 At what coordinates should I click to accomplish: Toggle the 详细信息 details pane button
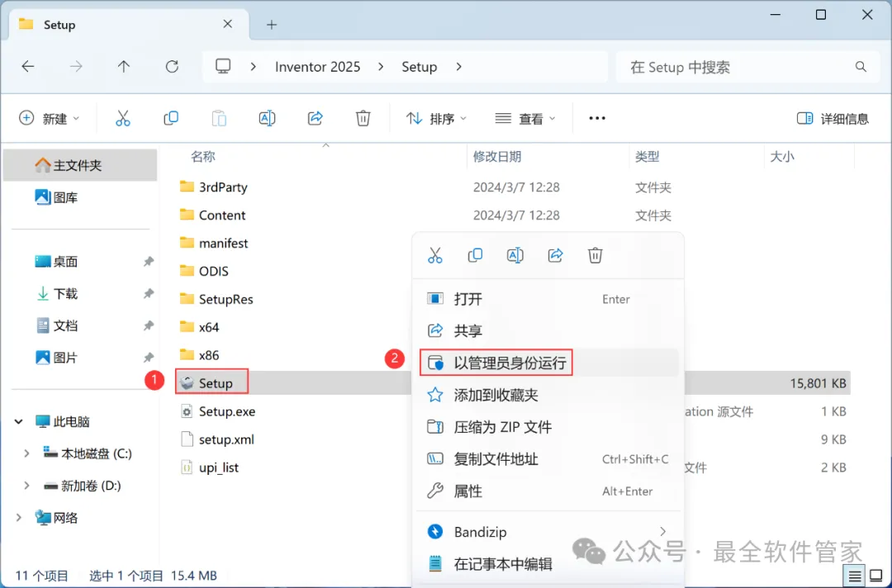click(833, 118)
